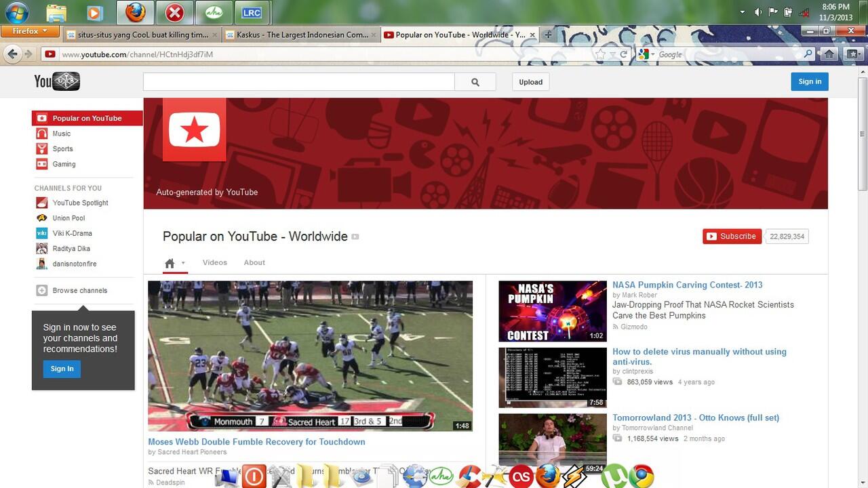Open the Gaming channel icon in sidebar
The width and height of the screenshot is (868, 488).
pyautogui.click(x=42, y=164)
